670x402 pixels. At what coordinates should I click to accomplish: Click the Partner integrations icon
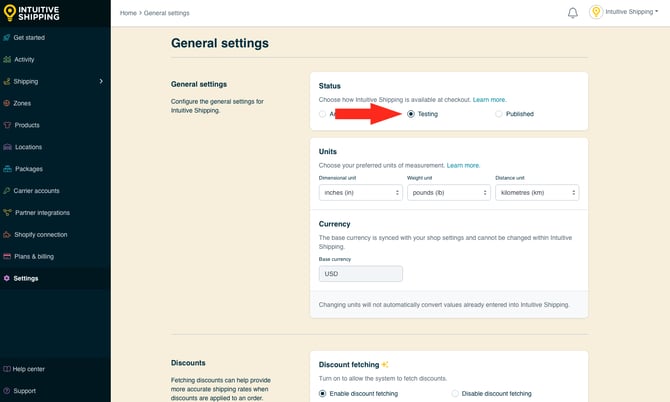(7, 213)
